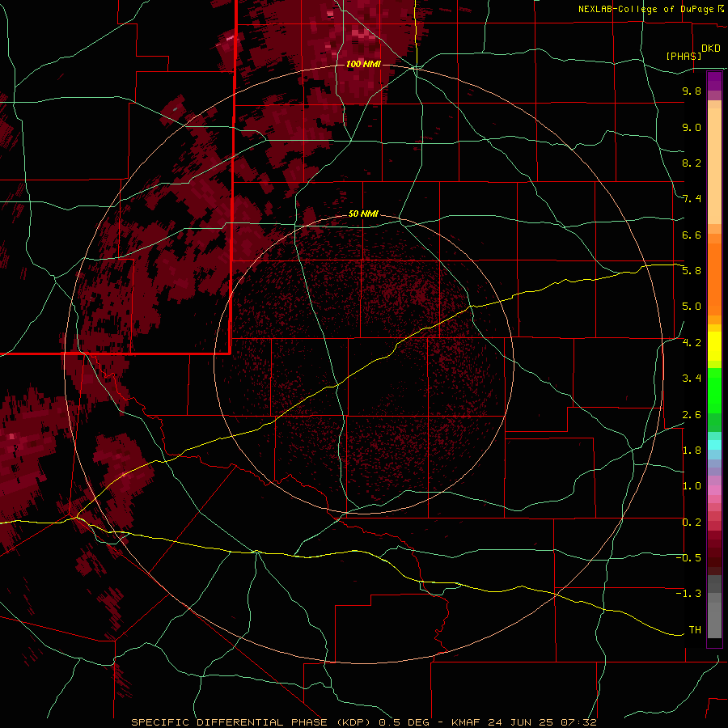Click the 2.6 scale value
This screenshot has width=728, height=728.
click(x=692, y=415)
